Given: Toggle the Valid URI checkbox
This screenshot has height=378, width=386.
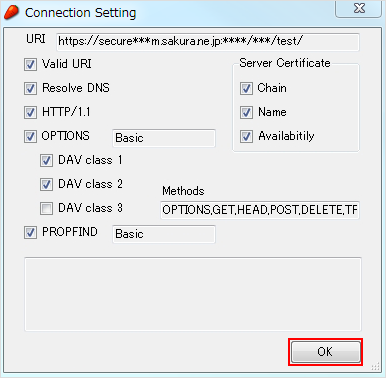Looking at the screenshot, I should tap(30, 64).
